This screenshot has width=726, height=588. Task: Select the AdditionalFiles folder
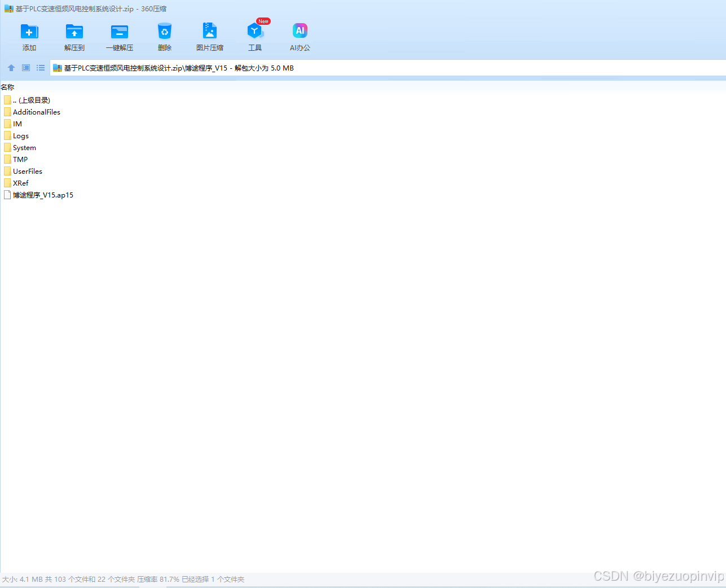coord(32,112)
